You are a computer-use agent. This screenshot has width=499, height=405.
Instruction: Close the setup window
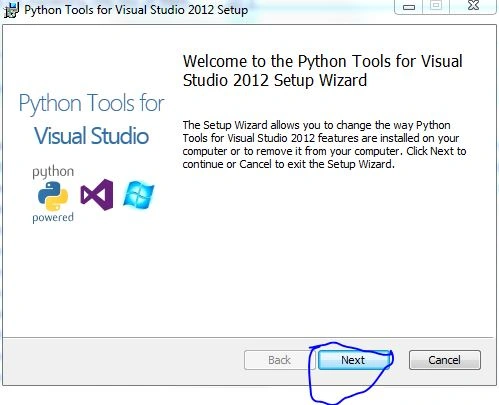473,6
